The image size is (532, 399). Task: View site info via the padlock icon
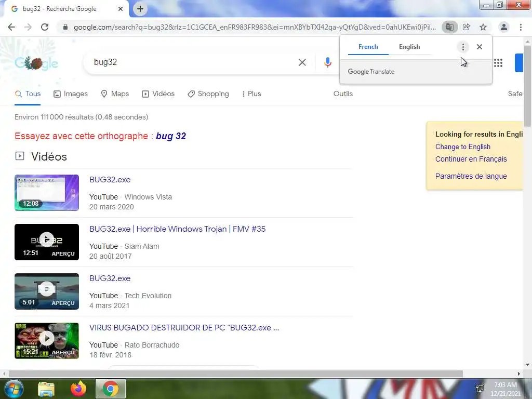[x=65, y=27]
